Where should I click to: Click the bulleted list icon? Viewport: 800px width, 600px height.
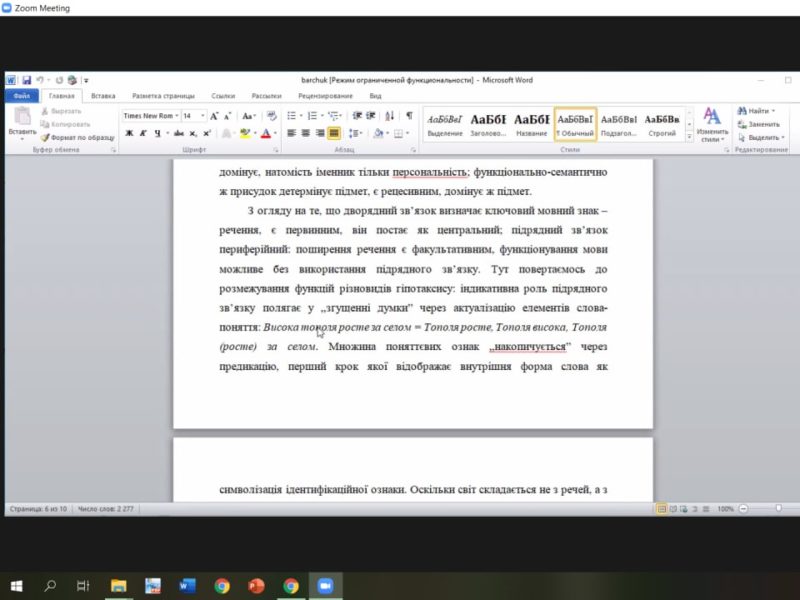click(292, 116)
